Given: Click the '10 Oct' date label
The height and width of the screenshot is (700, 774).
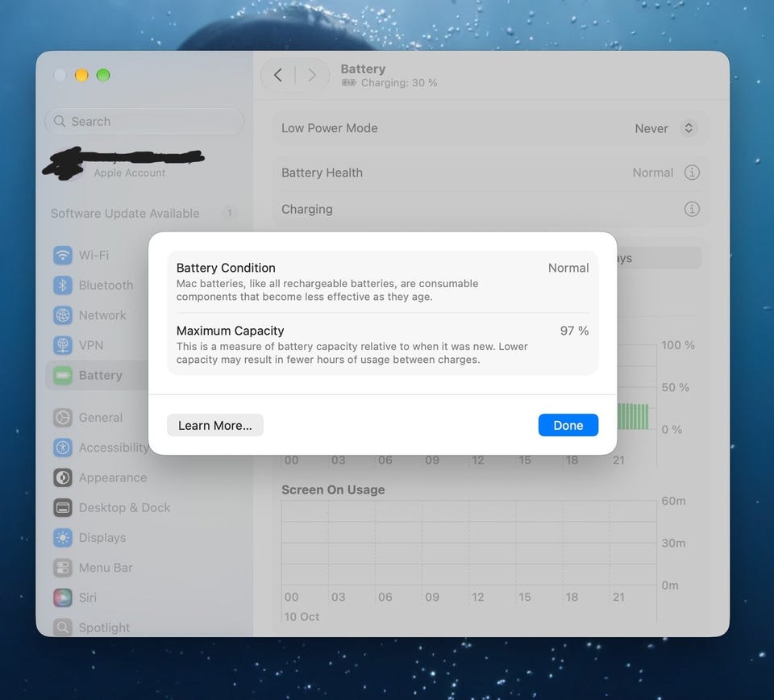Looking at the screenshot, I should click(302, 617).
